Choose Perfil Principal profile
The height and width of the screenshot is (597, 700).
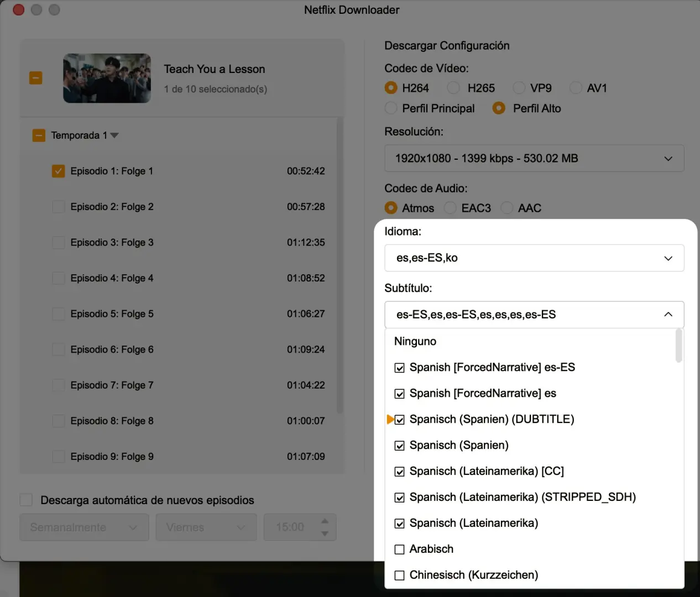click(x=391, y=108)
